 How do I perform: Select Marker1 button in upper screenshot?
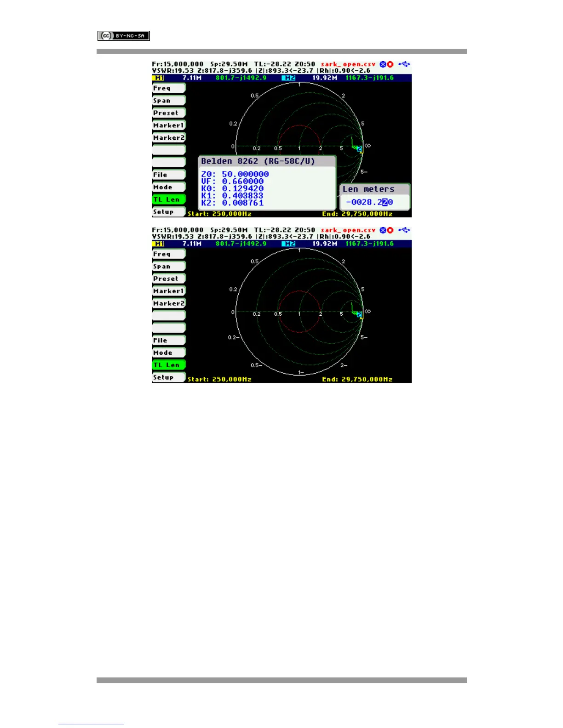pos(169,125)
